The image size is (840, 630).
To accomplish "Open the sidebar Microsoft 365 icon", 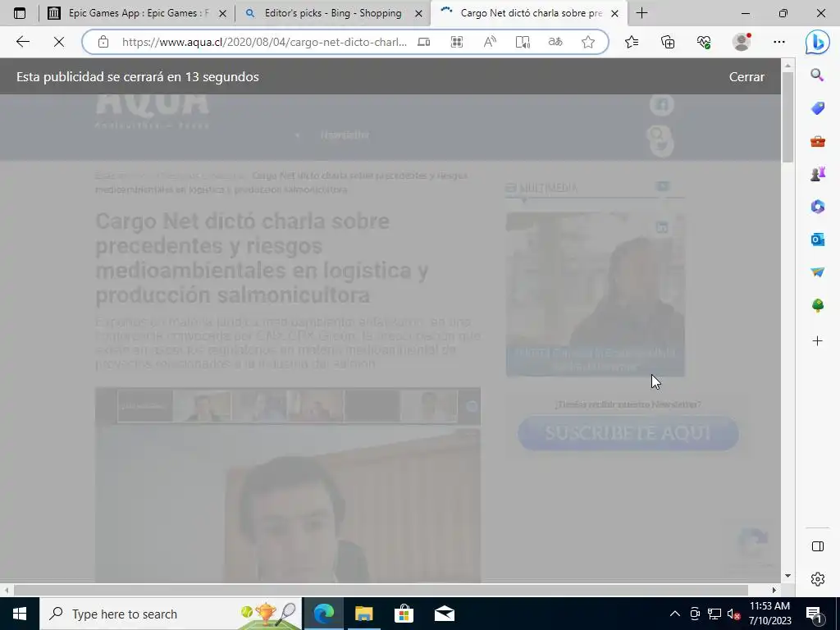I will click(x=818, y=207).
